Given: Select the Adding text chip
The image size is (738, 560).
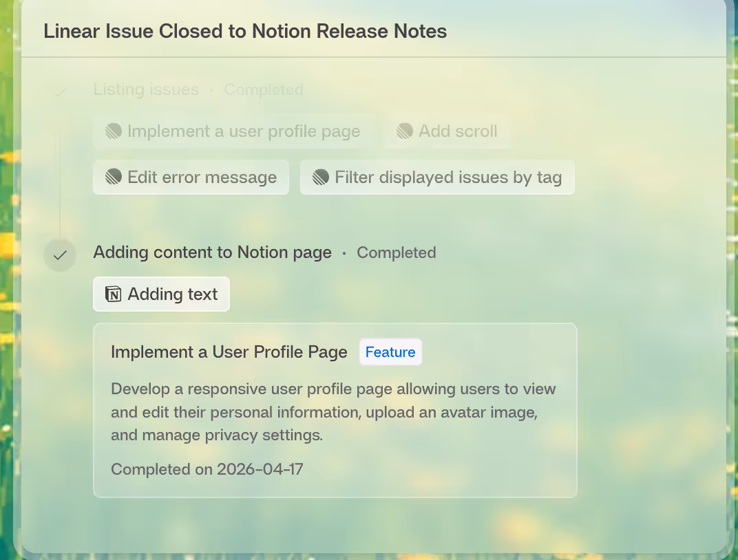Looking at the screenshot, I should click(161, 294).
